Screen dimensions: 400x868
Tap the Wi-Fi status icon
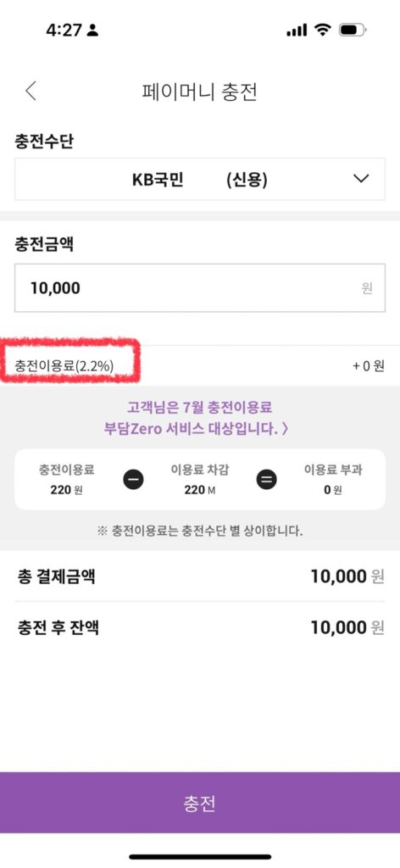[x=322, y=31]
